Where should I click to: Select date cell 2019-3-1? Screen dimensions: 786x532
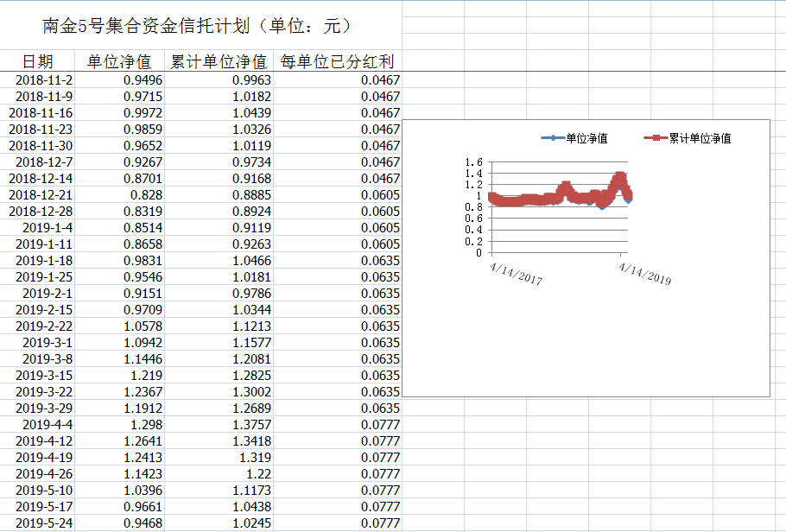(38, 343)
